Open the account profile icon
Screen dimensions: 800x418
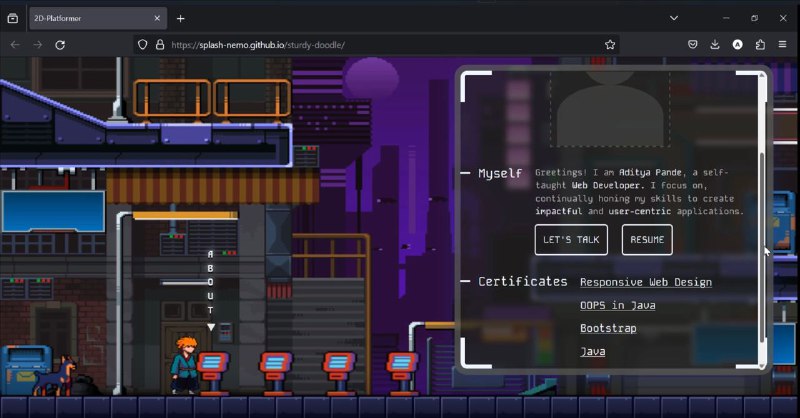737,44
